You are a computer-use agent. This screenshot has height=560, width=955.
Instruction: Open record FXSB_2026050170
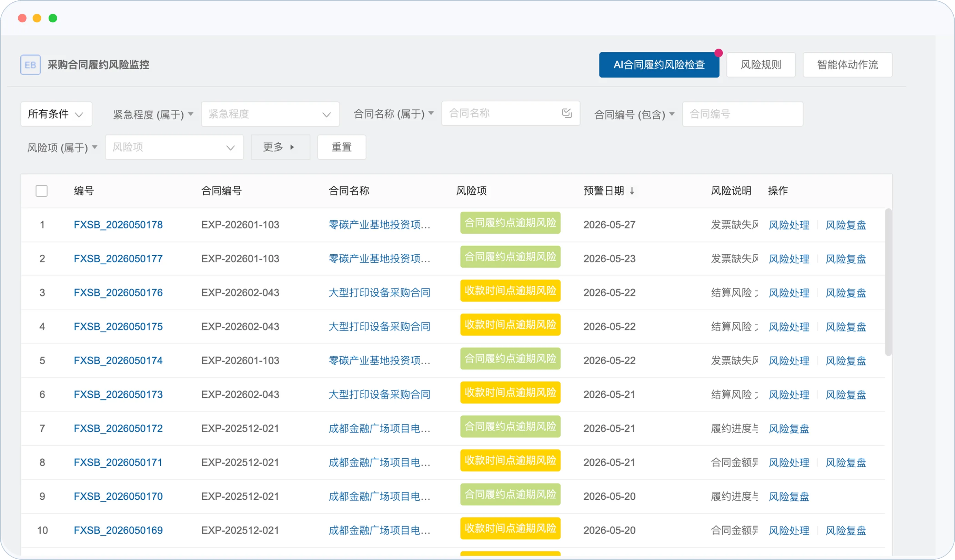click(118, 497)
